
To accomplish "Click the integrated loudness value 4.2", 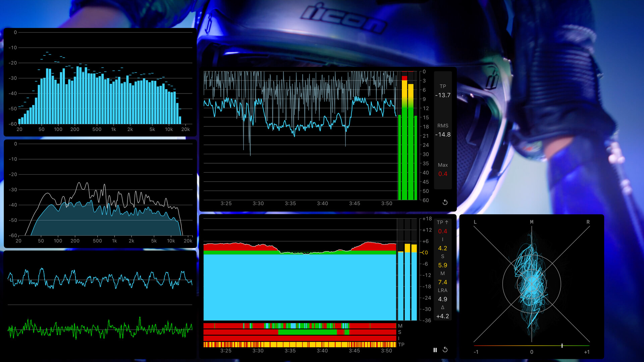I will 442,248.
